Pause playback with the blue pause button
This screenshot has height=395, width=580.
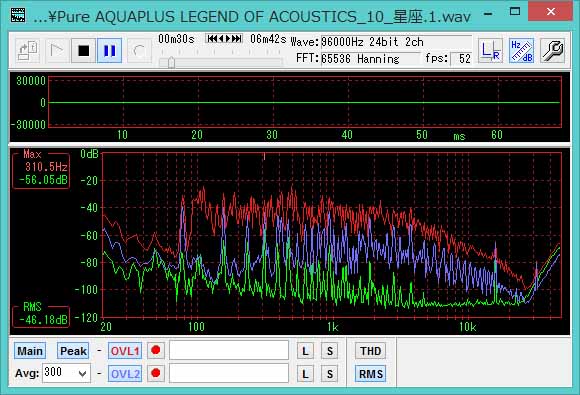(109, 51)
